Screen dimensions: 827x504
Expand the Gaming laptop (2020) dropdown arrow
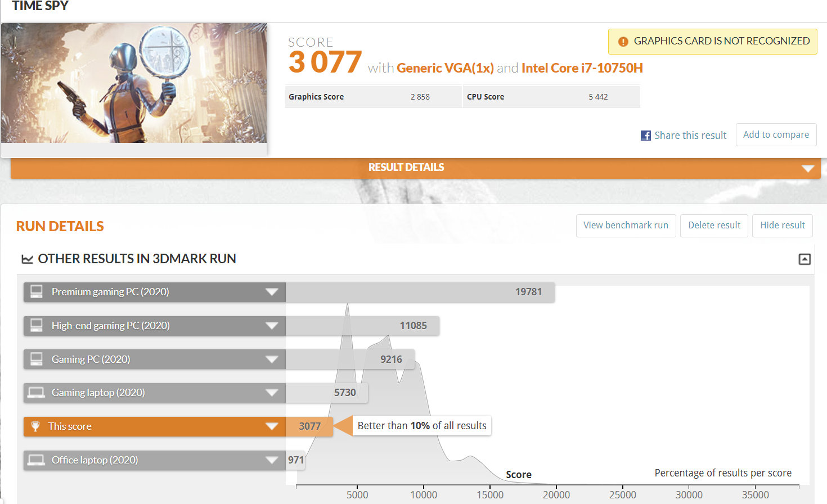pyautogui.click(x=272, y=393)
